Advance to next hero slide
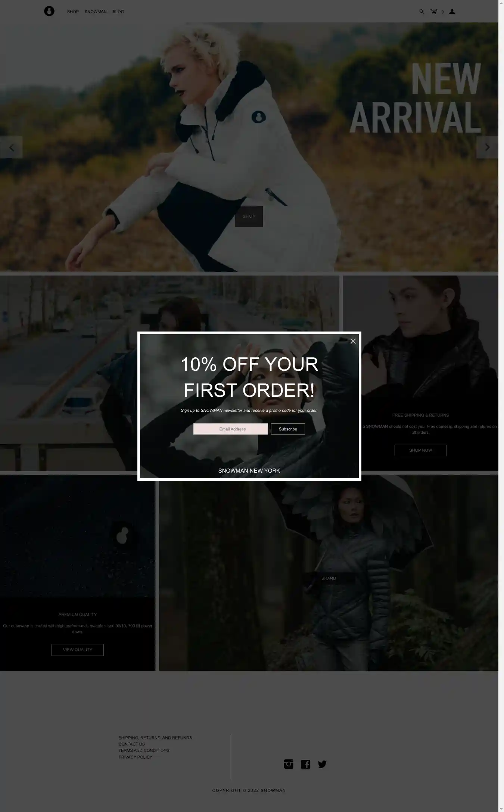 coord(487,147)
